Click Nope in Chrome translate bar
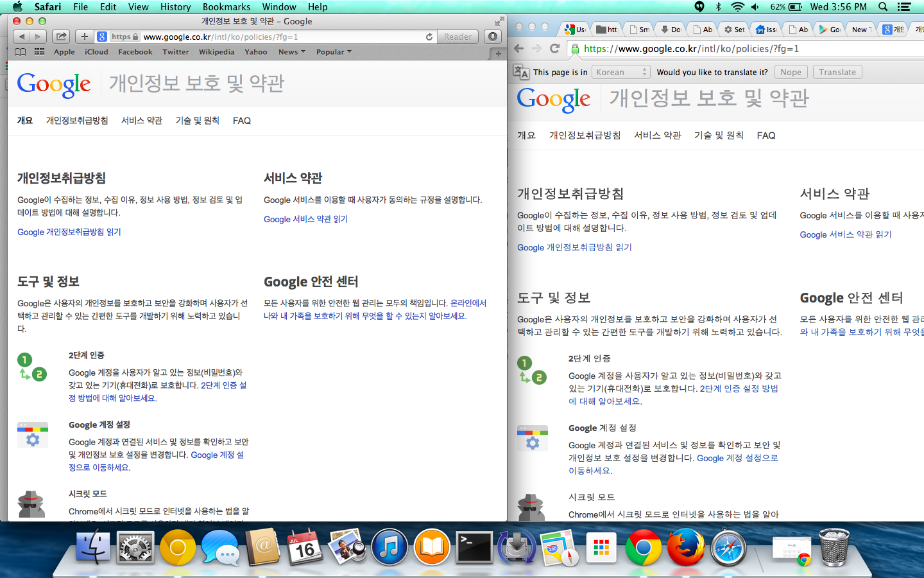 coord(791,72)
